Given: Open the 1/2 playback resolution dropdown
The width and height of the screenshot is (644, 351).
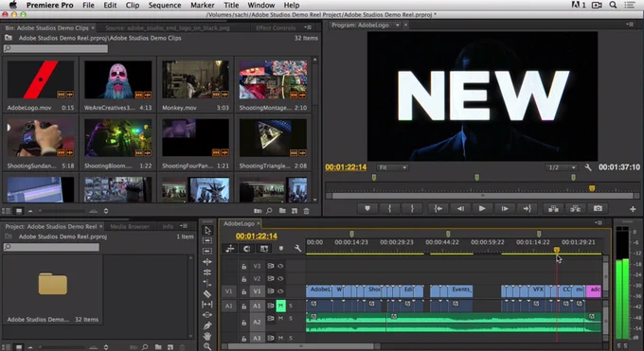Looking at the screenshot, I should [x=562, y=167].
